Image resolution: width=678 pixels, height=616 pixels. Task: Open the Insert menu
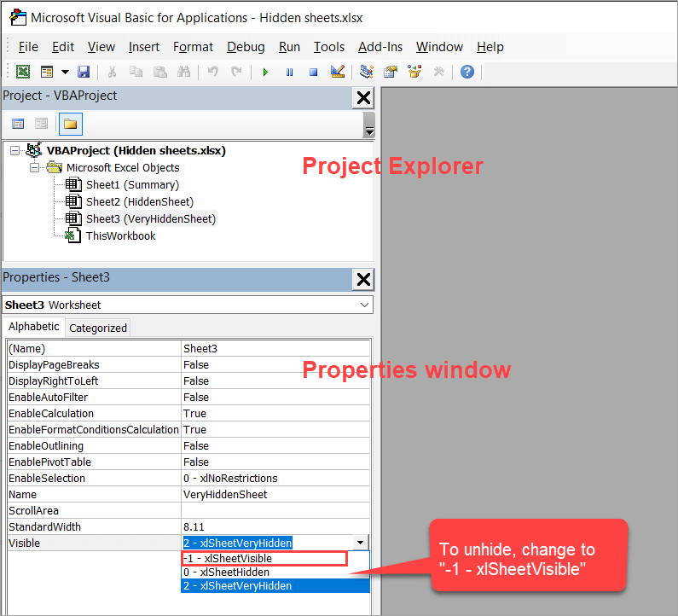144,47
